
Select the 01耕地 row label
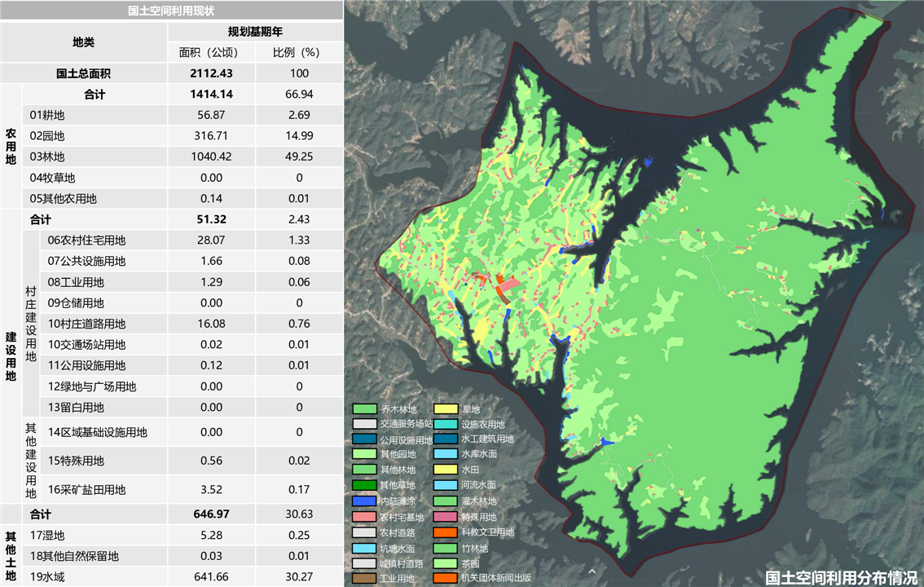pos(47,115)
